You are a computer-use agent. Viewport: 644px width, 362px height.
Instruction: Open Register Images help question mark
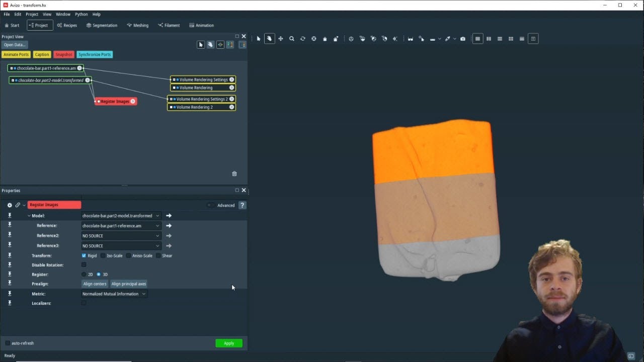[x=243, y=205]
